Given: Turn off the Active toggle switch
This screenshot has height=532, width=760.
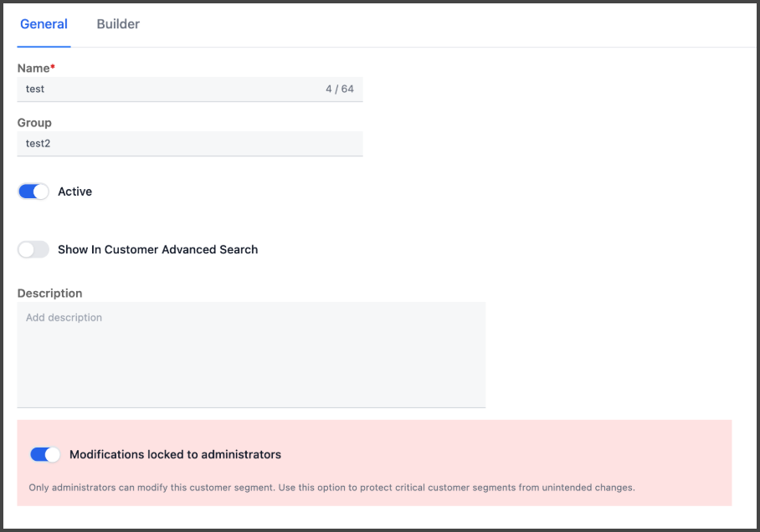Looking at the screenshot, I should (33, 192).
